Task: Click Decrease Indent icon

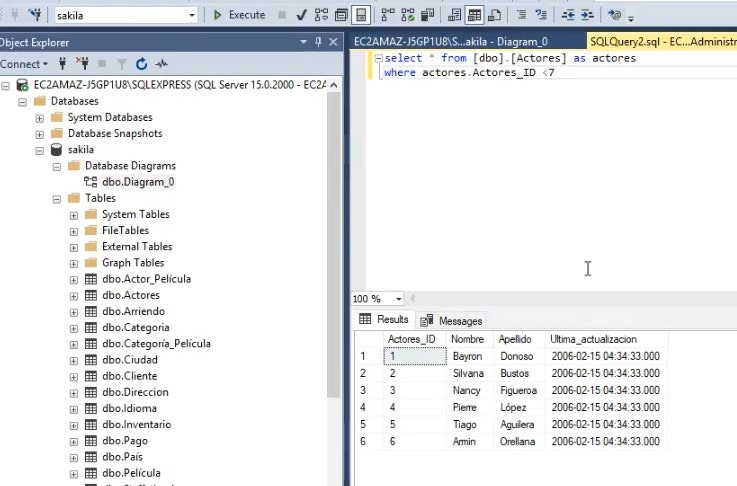Action: (x=568, y=15)
